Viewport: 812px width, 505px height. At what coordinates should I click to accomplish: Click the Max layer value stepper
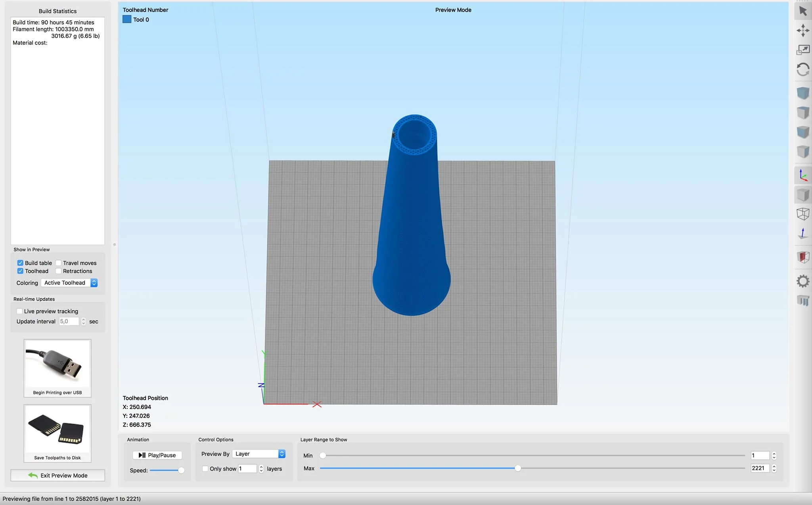tap(774, 469)
